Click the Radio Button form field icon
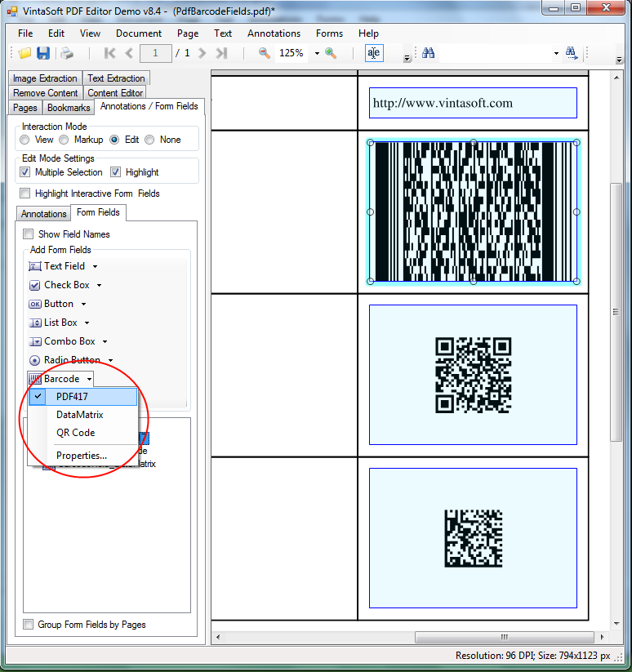Viewport: 632px width, 672px height. (x=35, y=360)
